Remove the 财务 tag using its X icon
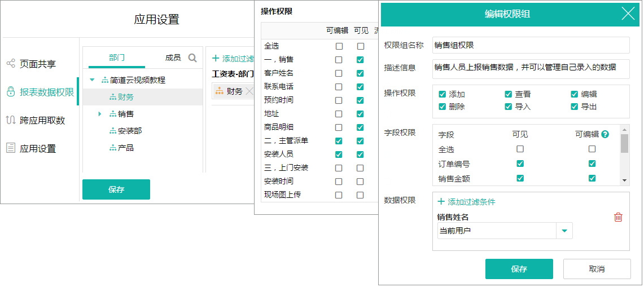Screen dimensions: 644x287 click(x=249, y=91)
